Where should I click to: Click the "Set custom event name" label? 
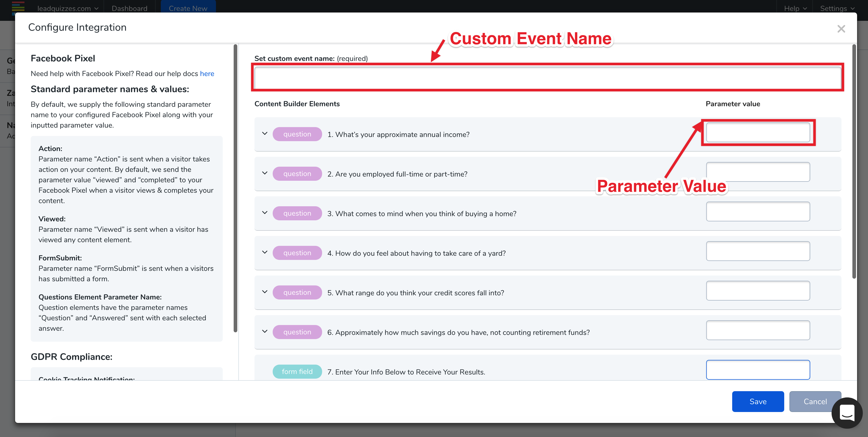[x=294, y=58]
